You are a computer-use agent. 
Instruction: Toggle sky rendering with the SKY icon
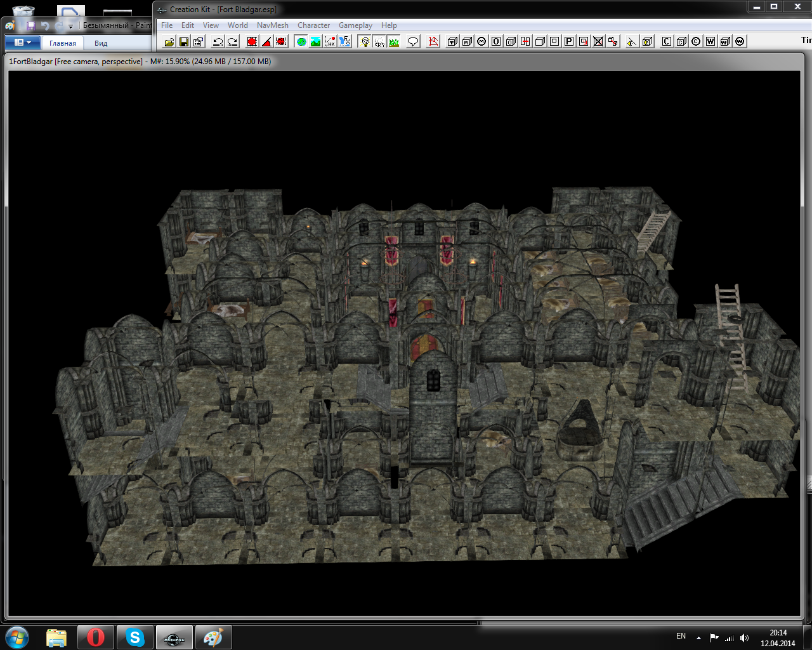pyautogui.click(x=379, y=41)
